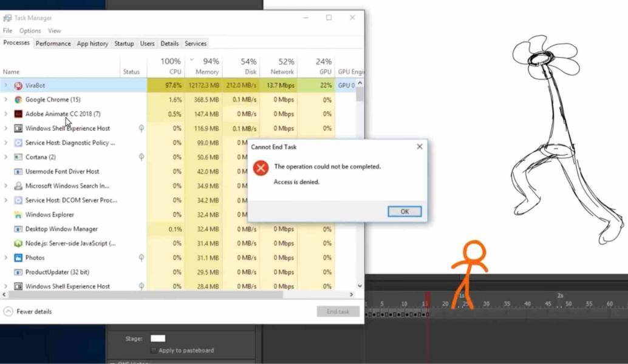The height and width of the screenshot is (364, 628).
Task: Expand the Adobe Animate CC 2018 (7) group
Action: click(x=5, y=114)
